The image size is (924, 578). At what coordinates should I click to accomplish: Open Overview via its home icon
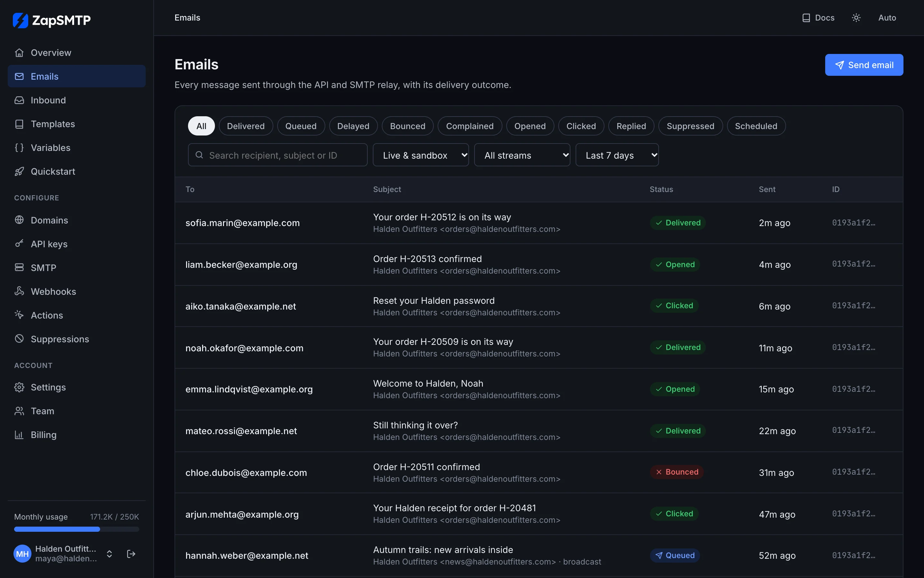coord(19,53)
